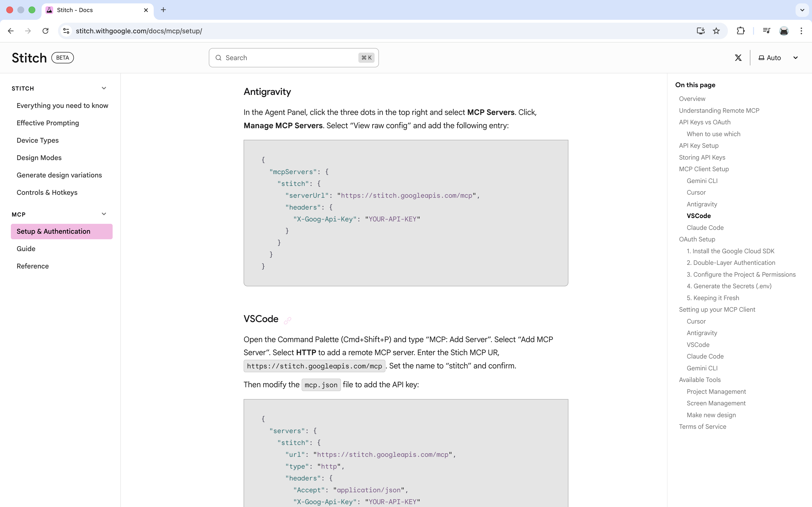Open Chrome three-dot menu
This screenshot has width=812, height=507.
[801, 31]
